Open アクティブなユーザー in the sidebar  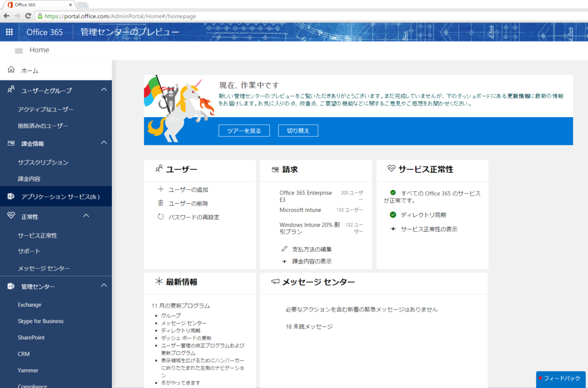46,110
